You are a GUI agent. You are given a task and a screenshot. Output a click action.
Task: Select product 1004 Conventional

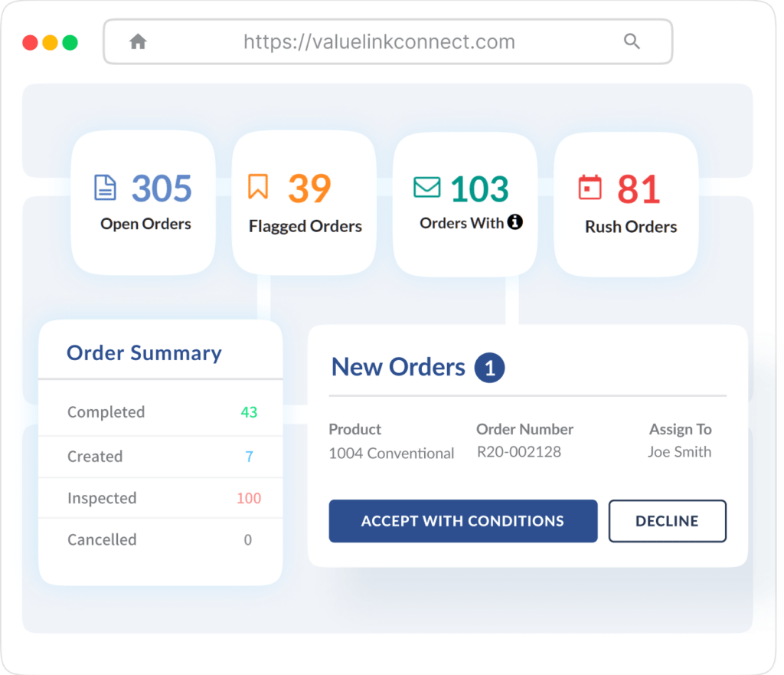[x=391, y=454]
